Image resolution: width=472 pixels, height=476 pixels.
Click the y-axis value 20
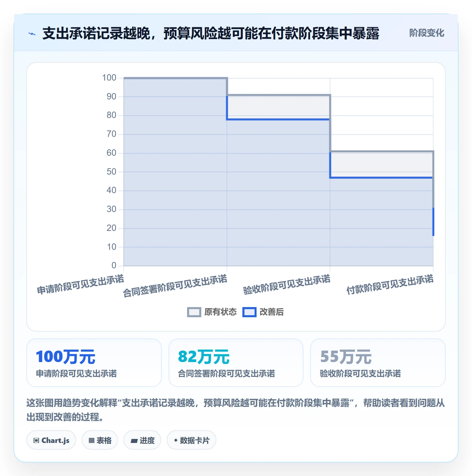[112, 228]
